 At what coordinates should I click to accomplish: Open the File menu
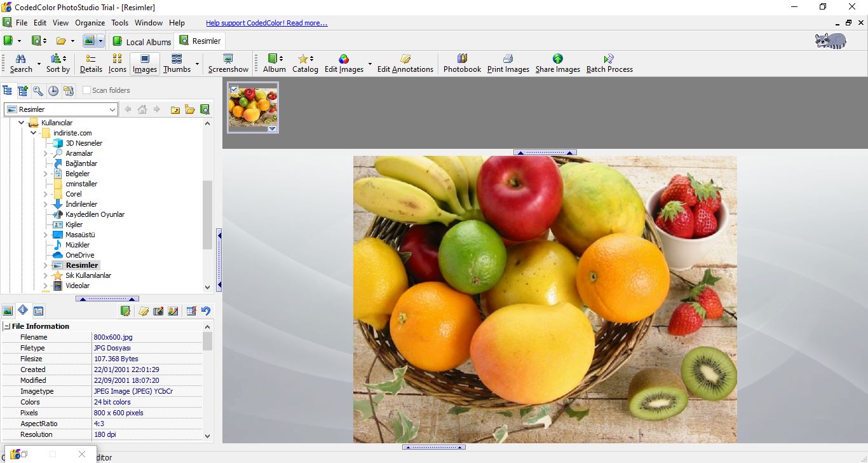click(22, 23)
